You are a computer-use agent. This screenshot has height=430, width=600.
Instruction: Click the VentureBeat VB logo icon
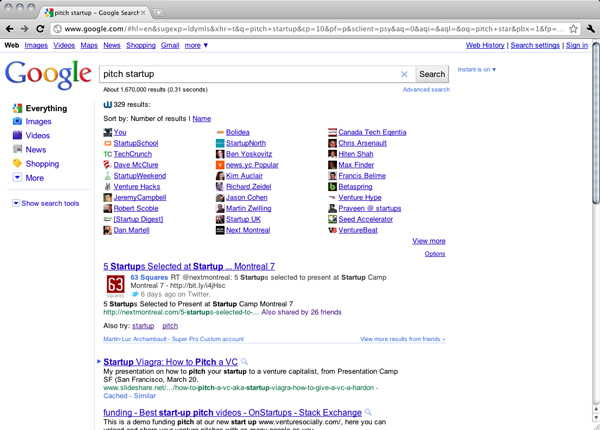click(333, 230)
